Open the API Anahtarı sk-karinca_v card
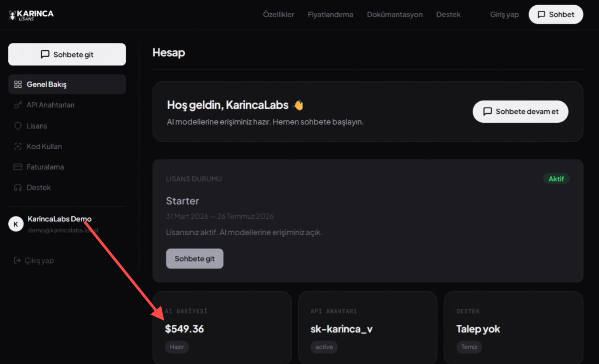This screenshot has width=599, height=364. (367, 328)
